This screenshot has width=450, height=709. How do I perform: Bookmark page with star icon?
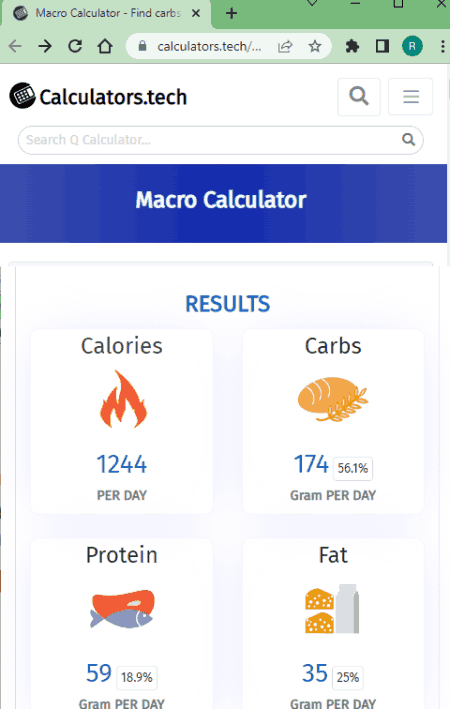coord(315,46)
